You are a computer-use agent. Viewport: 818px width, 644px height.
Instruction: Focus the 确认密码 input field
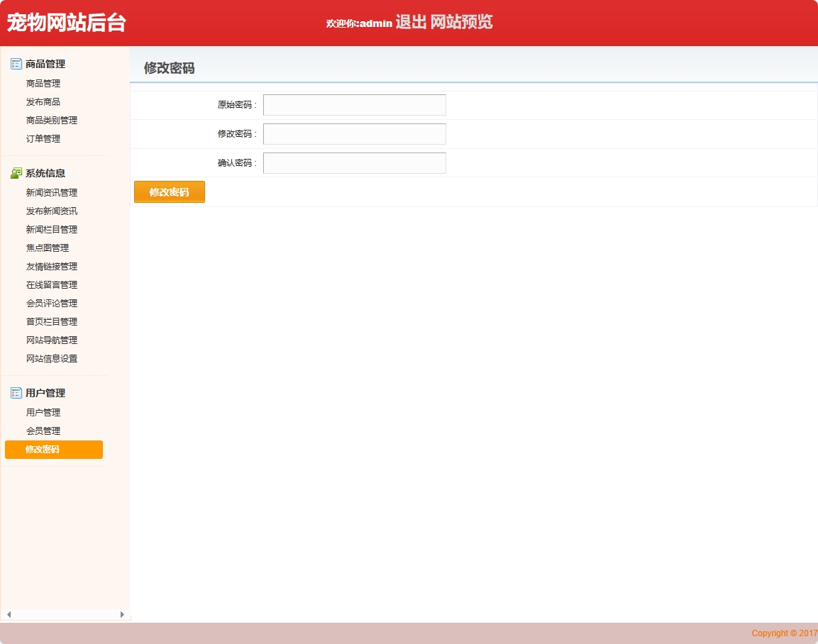pyautogui.click(x=355, y=163)
